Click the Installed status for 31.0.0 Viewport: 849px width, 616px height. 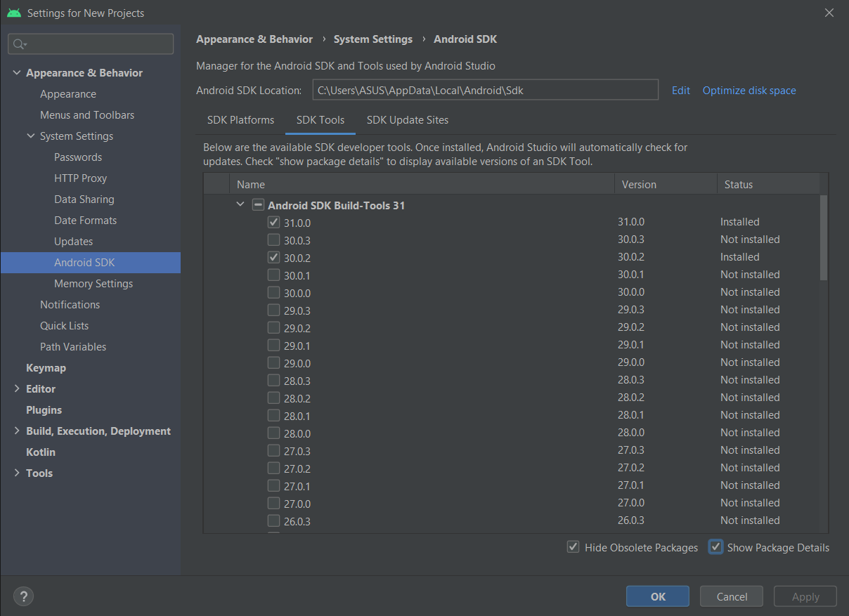(739, 222)
